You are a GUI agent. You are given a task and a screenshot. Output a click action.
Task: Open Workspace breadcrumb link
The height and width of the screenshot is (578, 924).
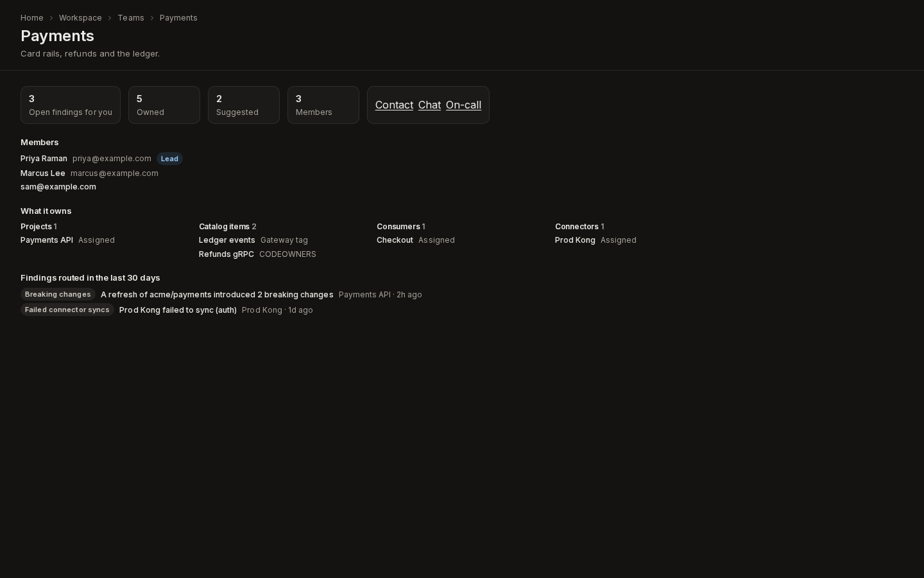pyautogui.click(x=80, y=18)
